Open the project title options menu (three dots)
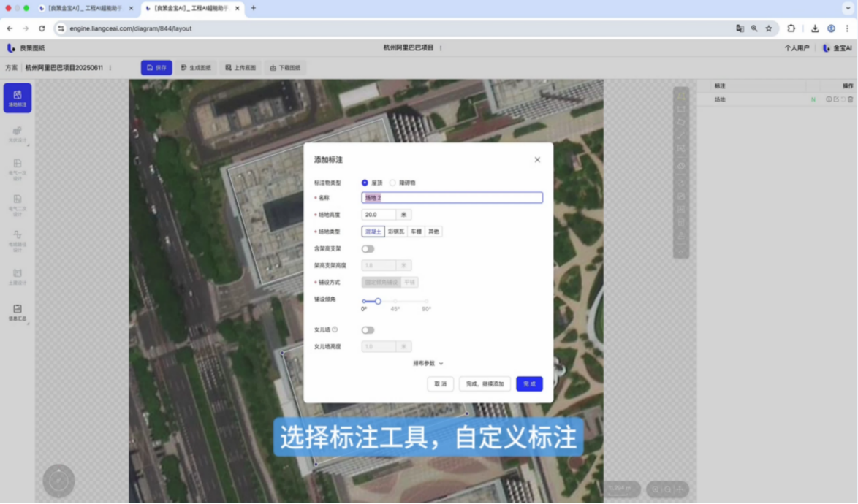 coord(441,48)
